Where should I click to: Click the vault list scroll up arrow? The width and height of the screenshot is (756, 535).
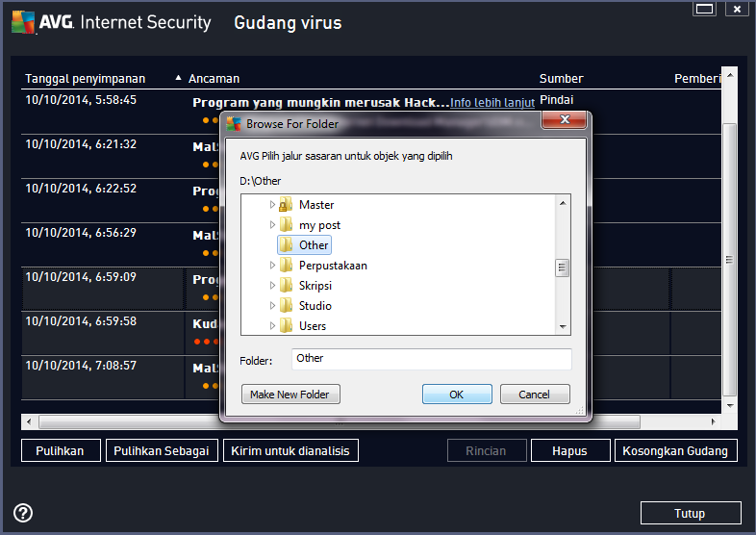[x=730, y=76]
